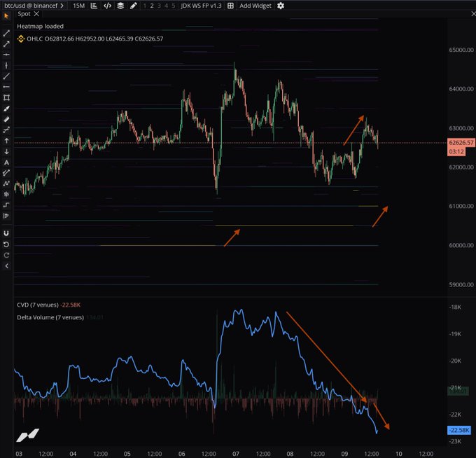Open the grid layout icon
This screenshot has height=458, width=476.
pyautogui.click(x=230, y=6)
